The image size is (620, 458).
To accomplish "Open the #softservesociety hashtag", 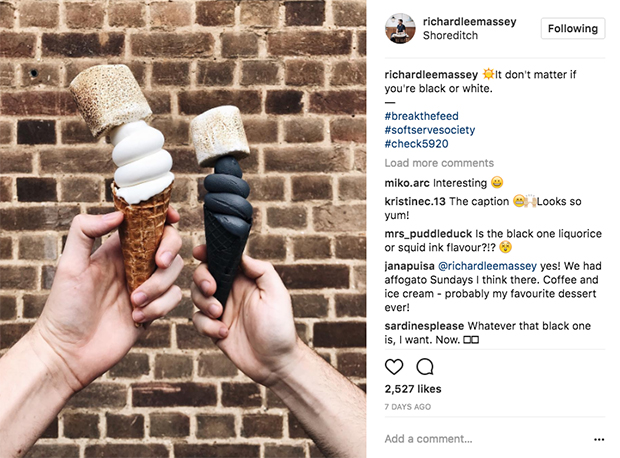I will pos(429,130).
